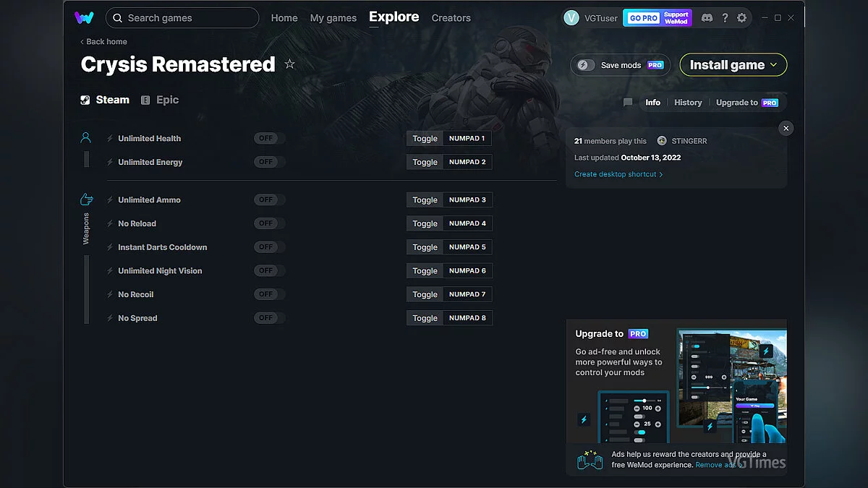Image resolution: width=868 pixels, height=488 pixels.
Task: Toggle Unlimited Health switch on
Action: 269,139
